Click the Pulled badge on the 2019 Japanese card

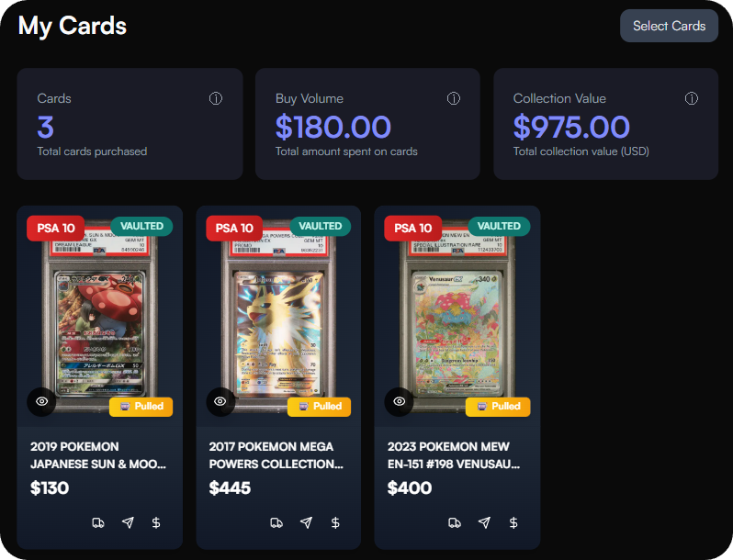click(x=141, y=407)
